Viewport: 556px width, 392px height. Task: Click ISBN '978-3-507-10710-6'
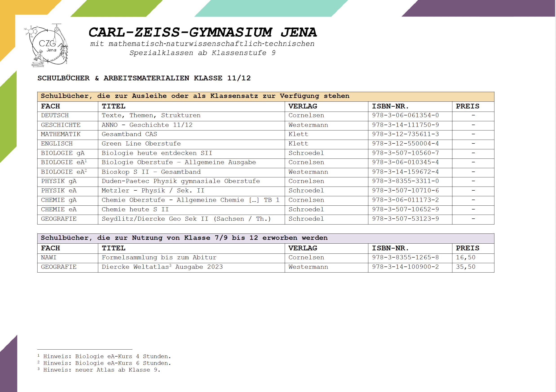[x=405, y=191]
